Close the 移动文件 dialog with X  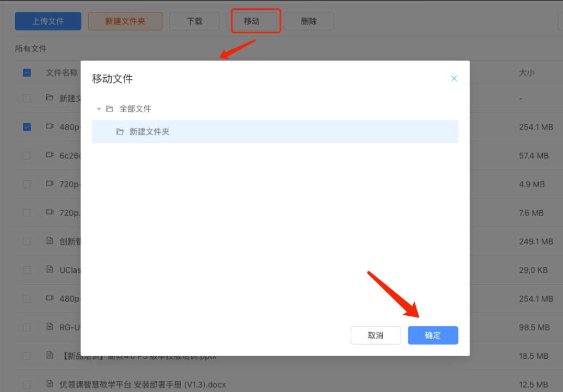(454, 78)
